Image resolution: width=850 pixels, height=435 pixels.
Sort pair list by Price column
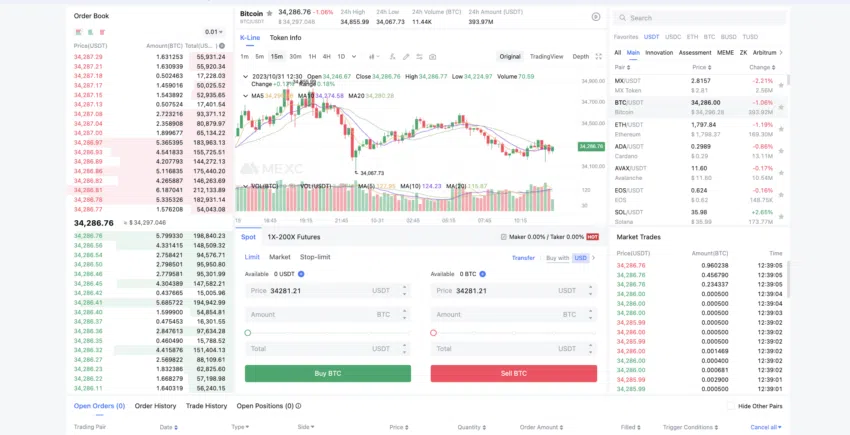[x=701, y=67]
